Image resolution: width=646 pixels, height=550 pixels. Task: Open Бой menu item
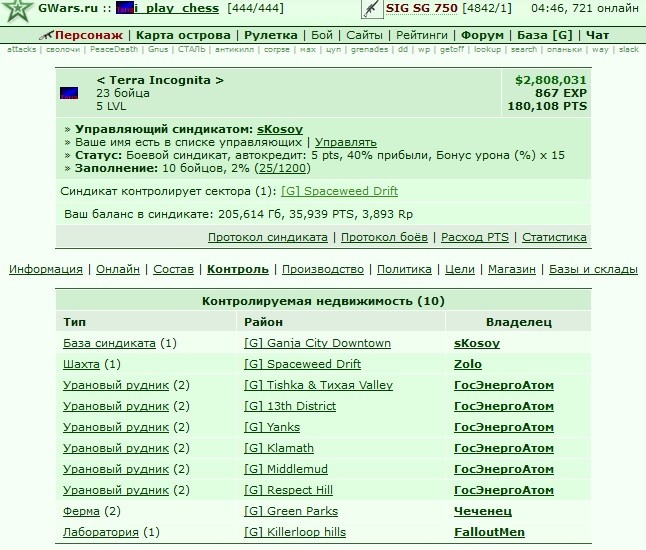(322, 35)
